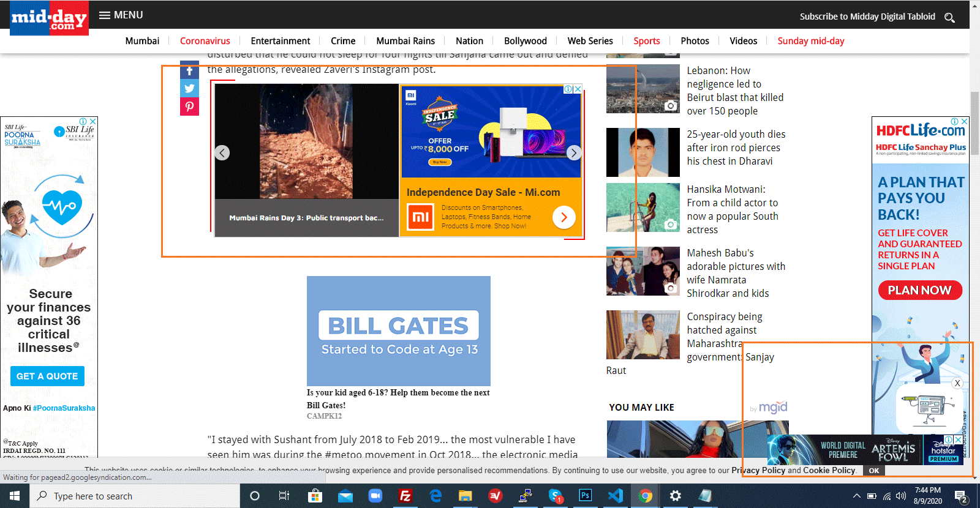Go to the Photos section

695,41
